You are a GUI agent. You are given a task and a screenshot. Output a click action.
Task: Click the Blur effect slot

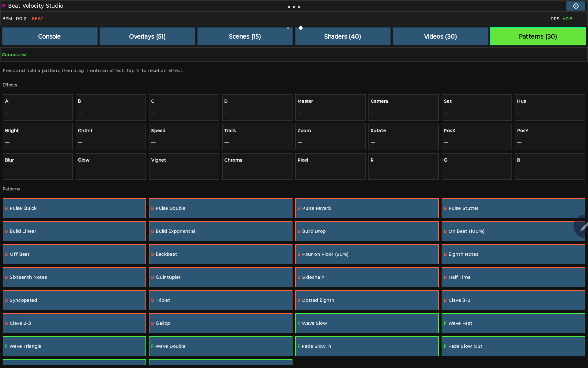click(38, 166)
